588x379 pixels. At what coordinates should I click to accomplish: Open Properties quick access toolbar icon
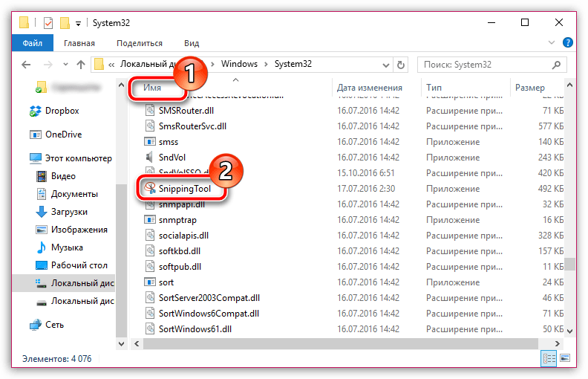[x=48, y=23]
